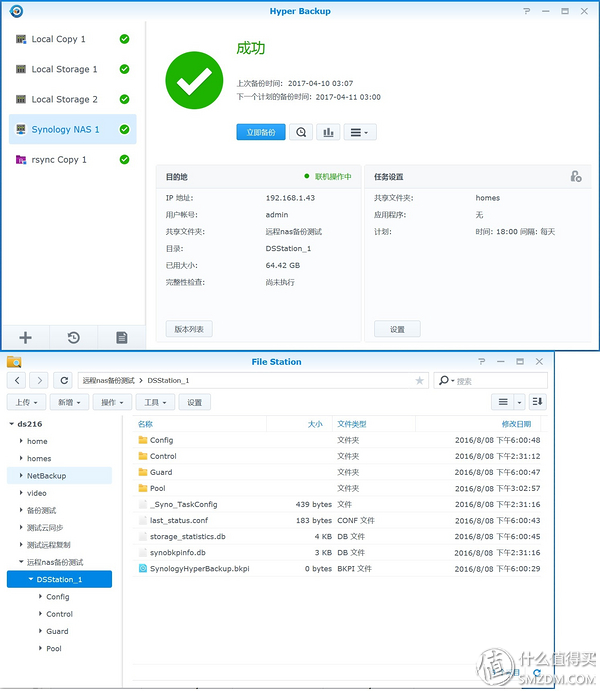Image resolution: width=600 pixels, height=691 pixels.
Task: Open the 新增 create dropdown
Action: (x=69, y=402)
